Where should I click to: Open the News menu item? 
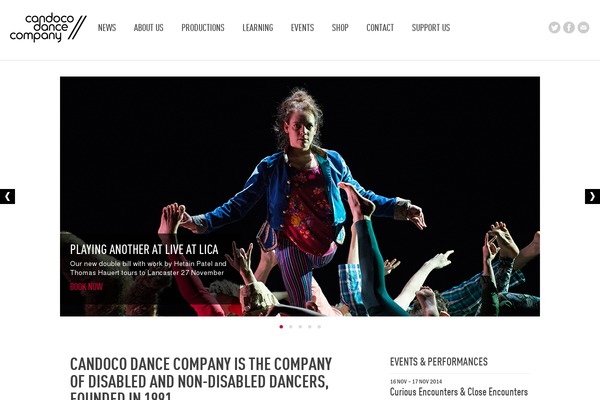(107, 28)
